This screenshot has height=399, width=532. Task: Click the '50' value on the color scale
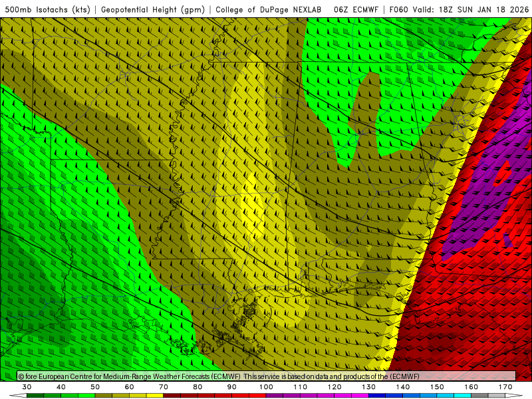pos(95,387)
